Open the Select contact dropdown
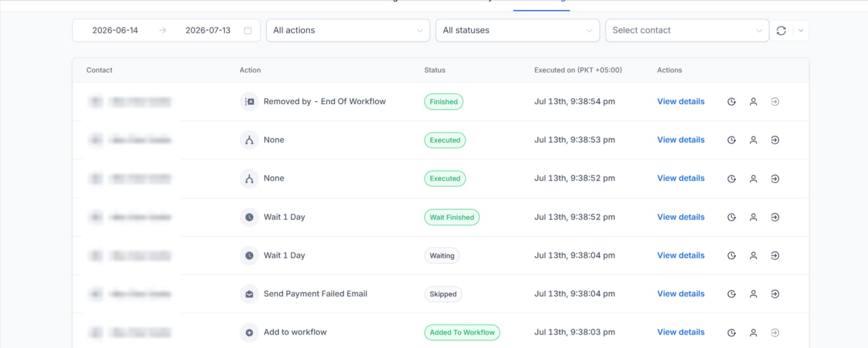Image resolution: width=868 pixels, height=348 pixels. tap(687, 30)
